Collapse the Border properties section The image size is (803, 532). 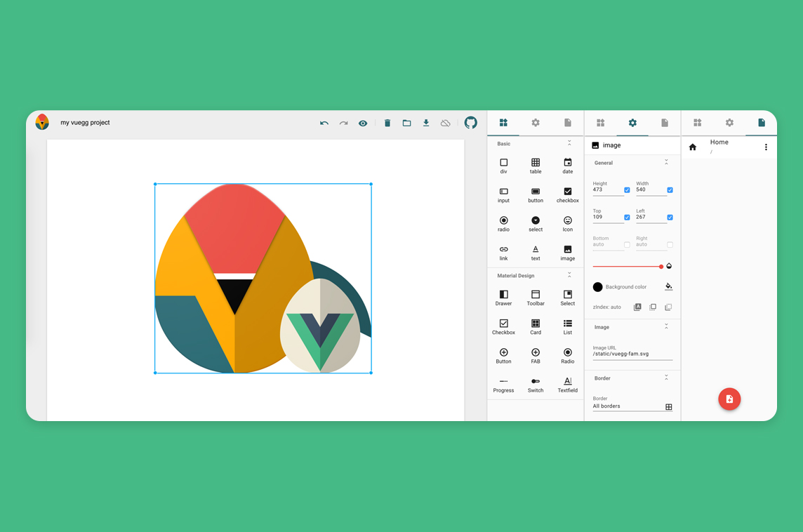click(666, 378)
